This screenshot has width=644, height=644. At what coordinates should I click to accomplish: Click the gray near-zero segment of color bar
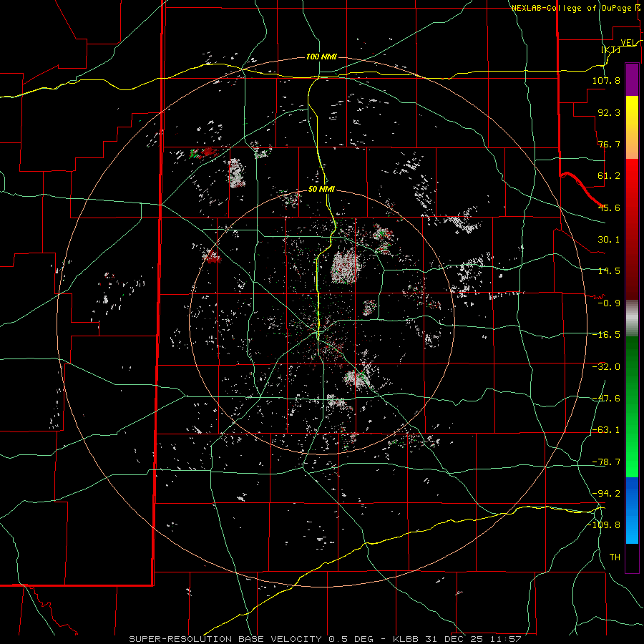[x=632, y=318]
